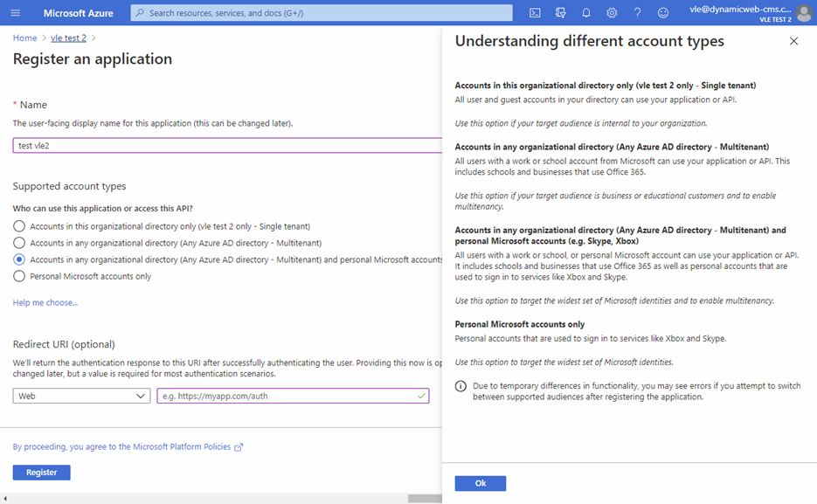Image resolution: width=817 pixels, height=504 pixels.
Task: Open the portal settings gear
Action: [x=612, y=13]
